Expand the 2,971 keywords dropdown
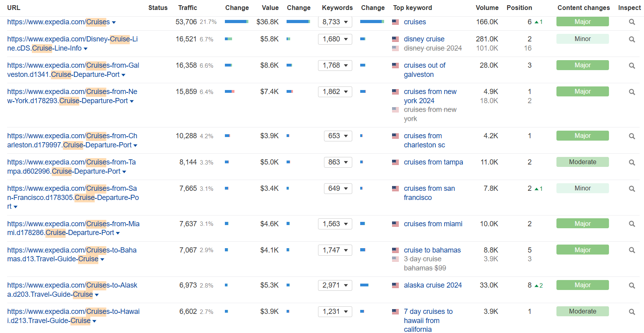The width and height of the screenshot is (644, 333). (335, 285)
